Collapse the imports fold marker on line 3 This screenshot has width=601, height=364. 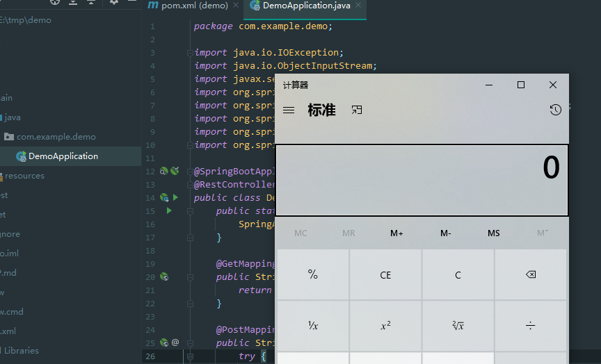[189, 53]
